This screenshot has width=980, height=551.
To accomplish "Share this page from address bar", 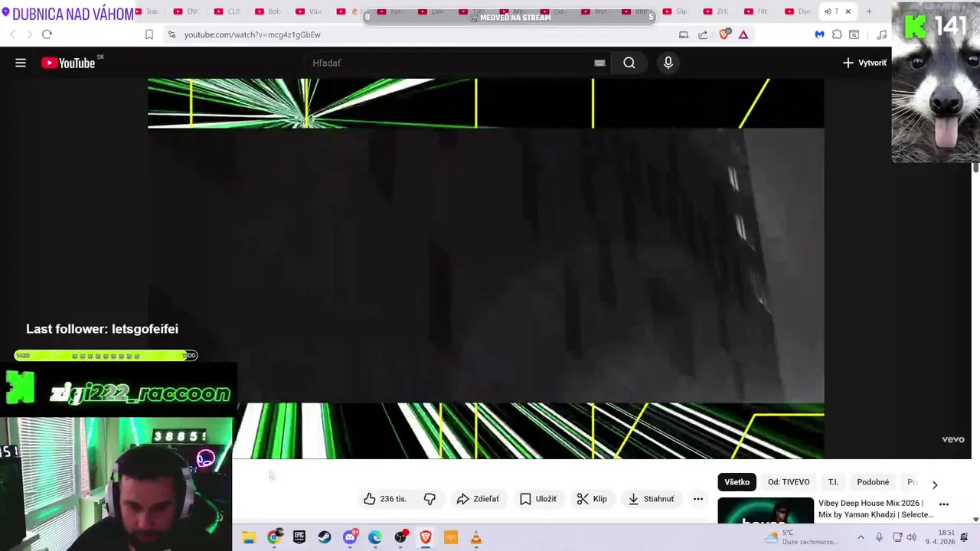I will pyautogui.click(x=704, y=34).
